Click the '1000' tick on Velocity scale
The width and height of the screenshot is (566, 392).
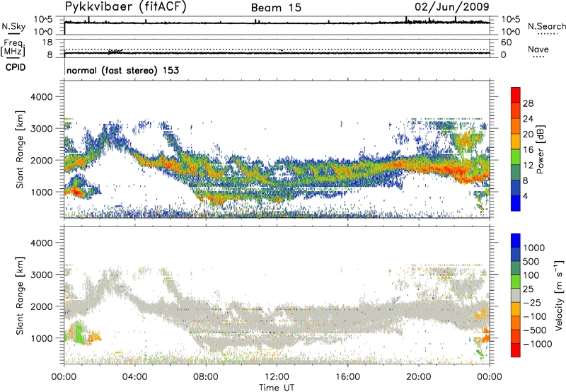pyautogui.click(x=533, y=248)
